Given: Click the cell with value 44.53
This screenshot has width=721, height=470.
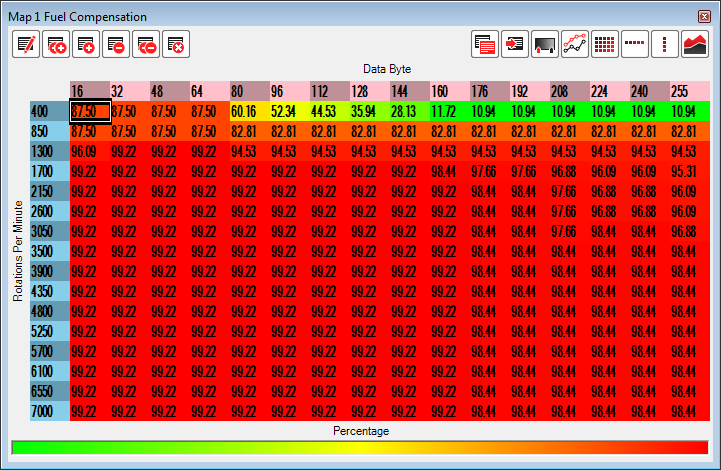Looking at the screenshot, I should pyautogui.click(x=330, y=111).
